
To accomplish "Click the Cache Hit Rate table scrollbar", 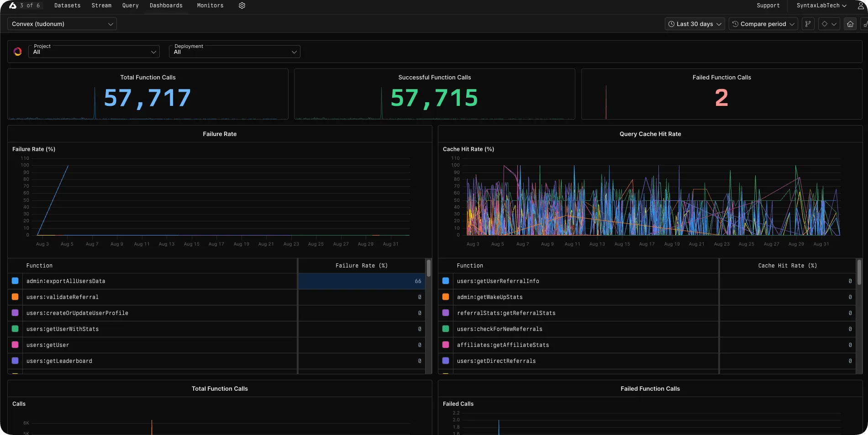I will pyautogui.click(x=859, y=272).
